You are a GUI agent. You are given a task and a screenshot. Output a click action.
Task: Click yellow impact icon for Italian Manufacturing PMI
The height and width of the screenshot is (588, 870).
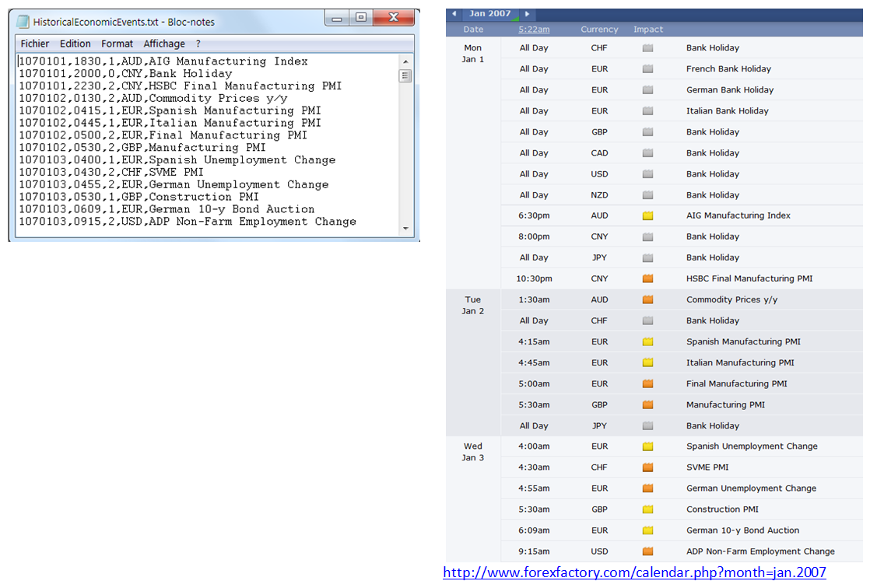click(x=647, y=363)
